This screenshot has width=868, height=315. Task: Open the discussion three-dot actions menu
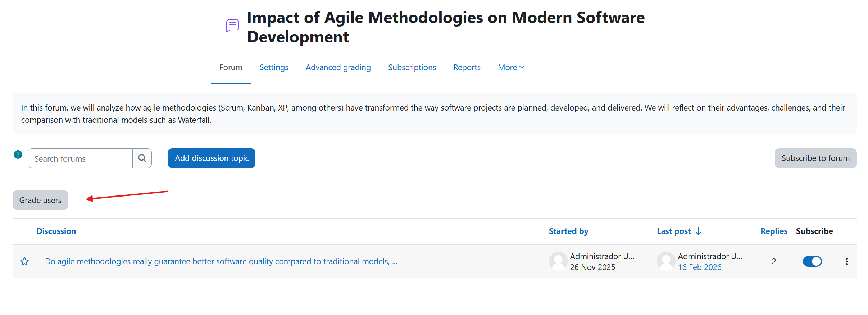pyautogui.click(x=847, y=261)
